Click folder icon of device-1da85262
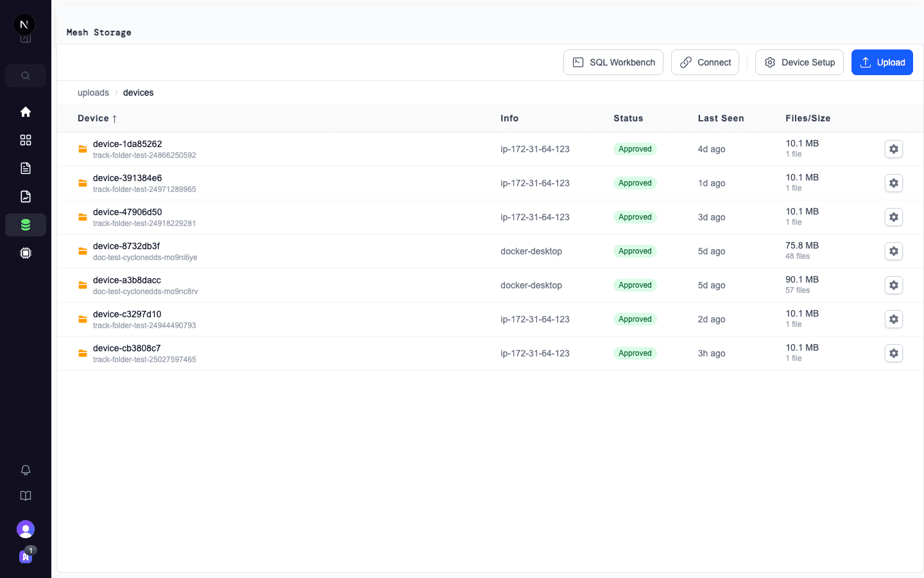This screenshot has width=924, height=578. (x=83, y=149)
